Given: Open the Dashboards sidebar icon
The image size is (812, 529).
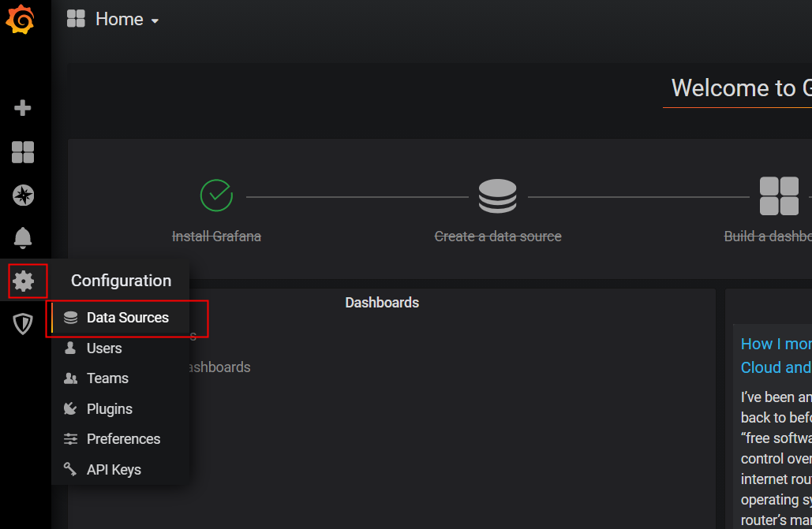Looking at the screenshot, I should click(23, 152).
